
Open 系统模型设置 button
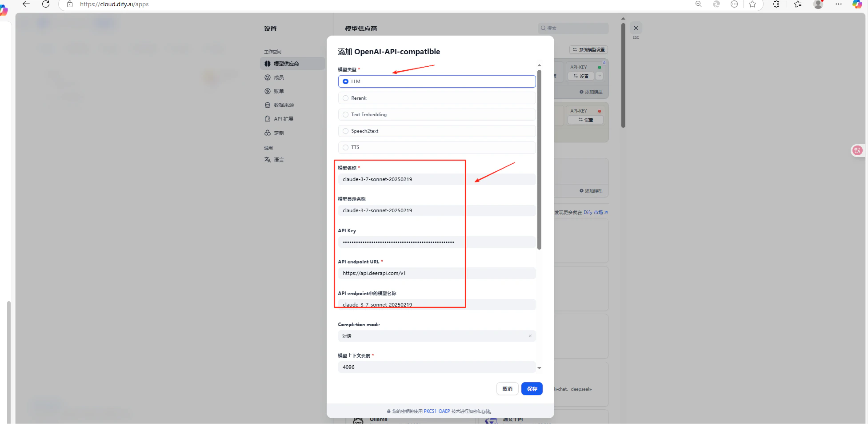click(x=588, y=50)
